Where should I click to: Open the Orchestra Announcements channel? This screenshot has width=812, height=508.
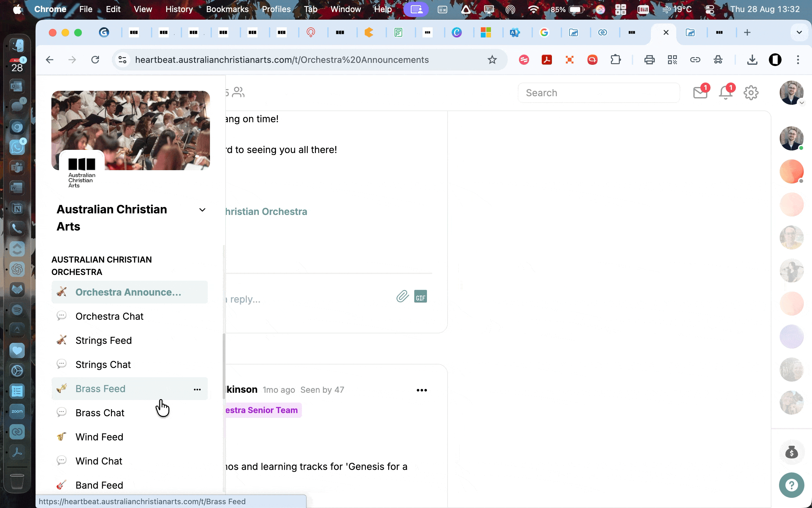[129, 292]
